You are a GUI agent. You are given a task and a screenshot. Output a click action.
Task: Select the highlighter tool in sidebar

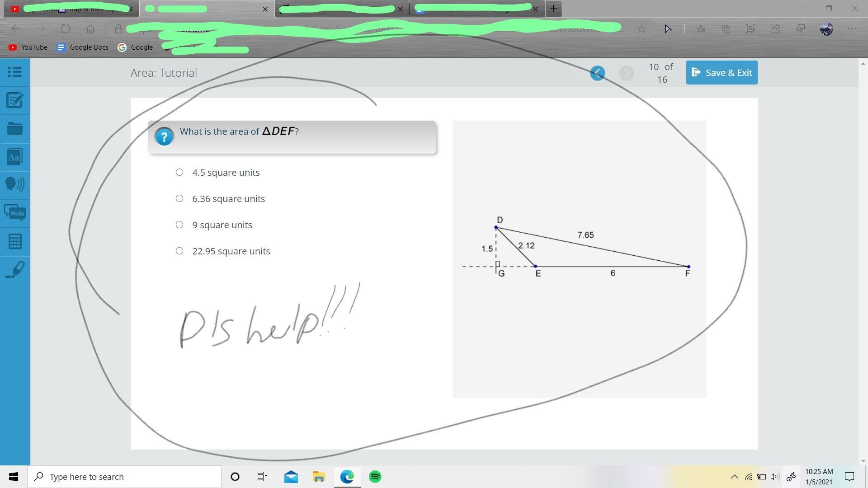14,270
